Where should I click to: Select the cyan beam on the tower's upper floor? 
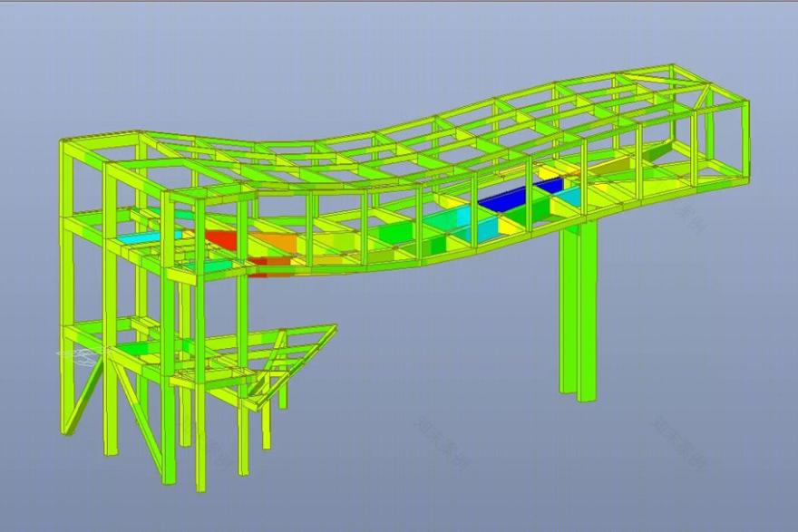149,236
